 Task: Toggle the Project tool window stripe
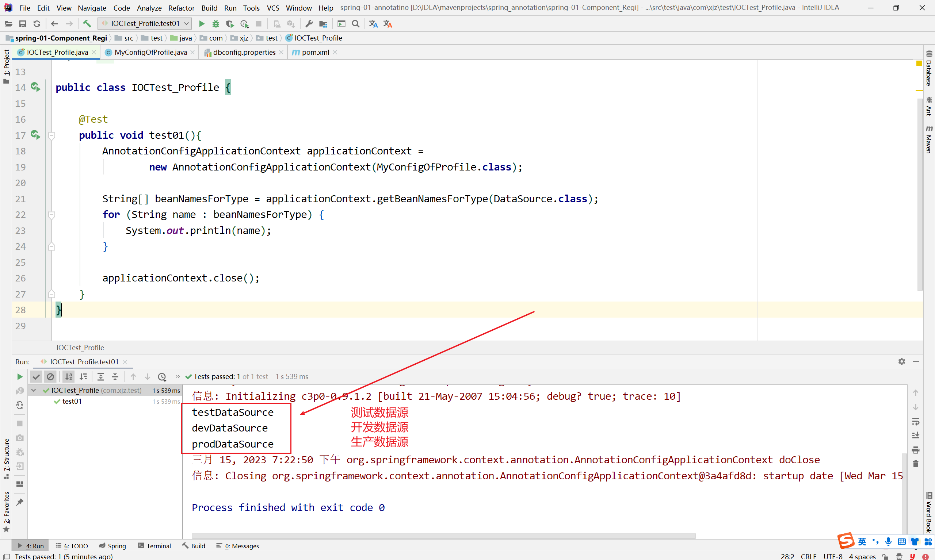6,67
